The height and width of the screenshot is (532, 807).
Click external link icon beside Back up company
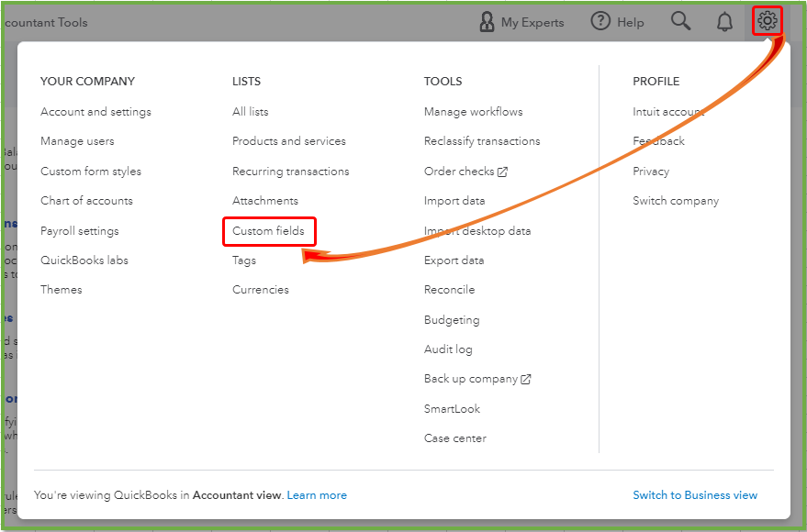tap(526, 379)
